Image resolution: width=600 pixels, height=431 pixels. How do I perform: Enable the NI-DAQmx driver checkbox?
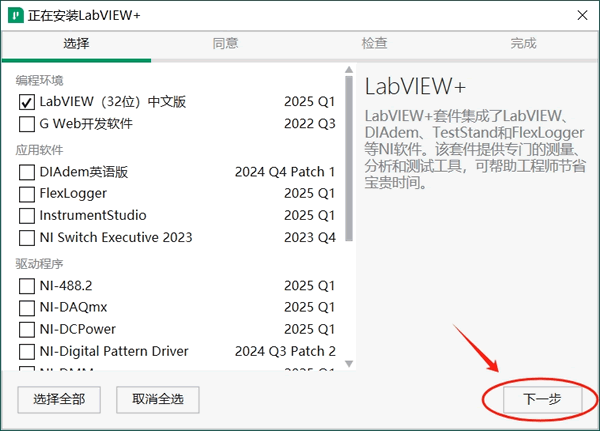[x=27, y=308]
